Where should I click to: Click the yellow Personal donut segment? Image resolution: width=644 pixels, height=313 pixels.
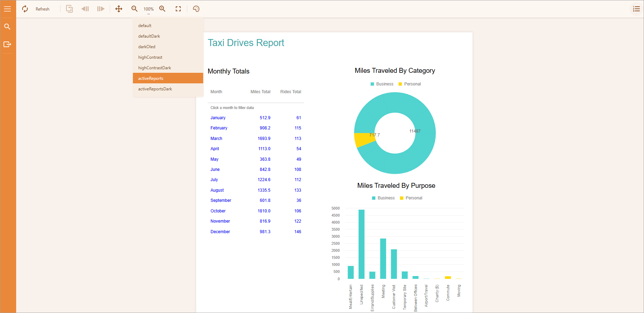pyautogui.click(x=364, y=140)
